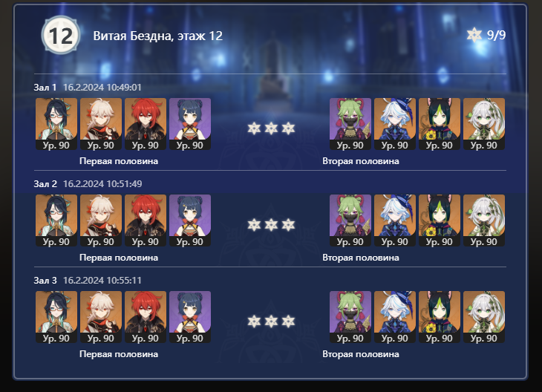Screen dimensions: 542x392
Task: Select Xiangling portrait in Зал 1 first half
Action: [x=190, y=124]
